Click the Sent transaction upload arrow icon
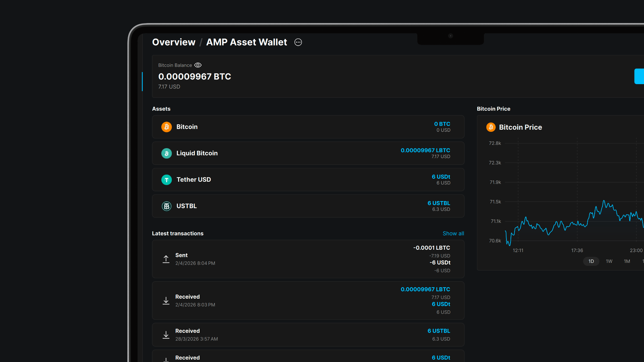This screenshot has width=644, height=362. pos(166,259)
